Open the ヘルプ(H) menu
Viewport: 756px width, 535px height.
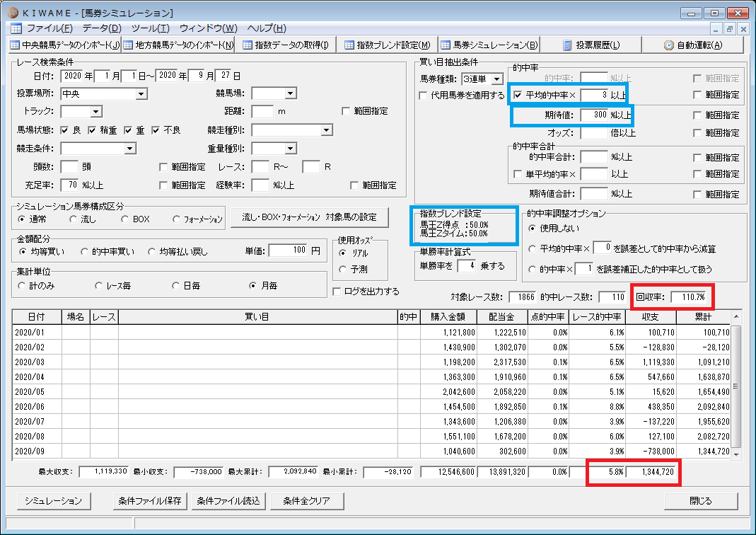(x=267, y=28)
